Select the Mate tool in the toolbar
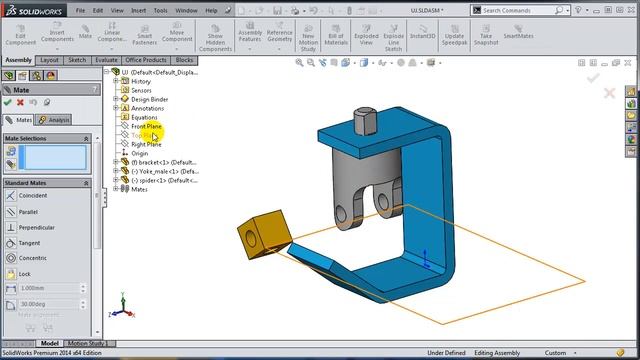 [85, 32]
